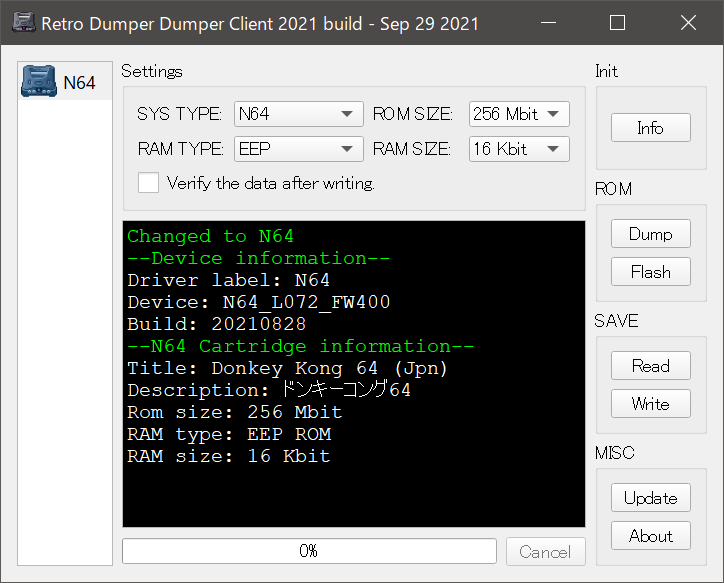The height and width of the screenshot is (583, 724).
Task: Maximize the Retro Dumper window
Action: point(617,22)
